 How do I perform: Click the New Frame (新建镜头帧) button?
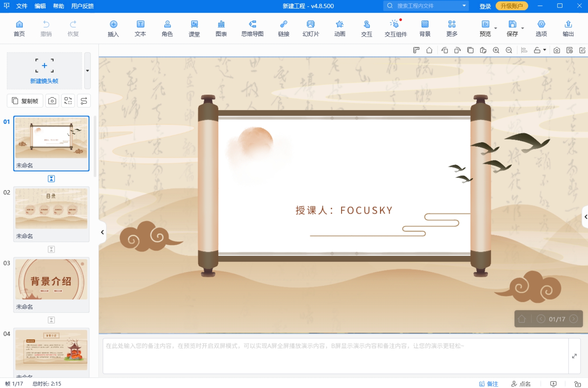point(44,71)
